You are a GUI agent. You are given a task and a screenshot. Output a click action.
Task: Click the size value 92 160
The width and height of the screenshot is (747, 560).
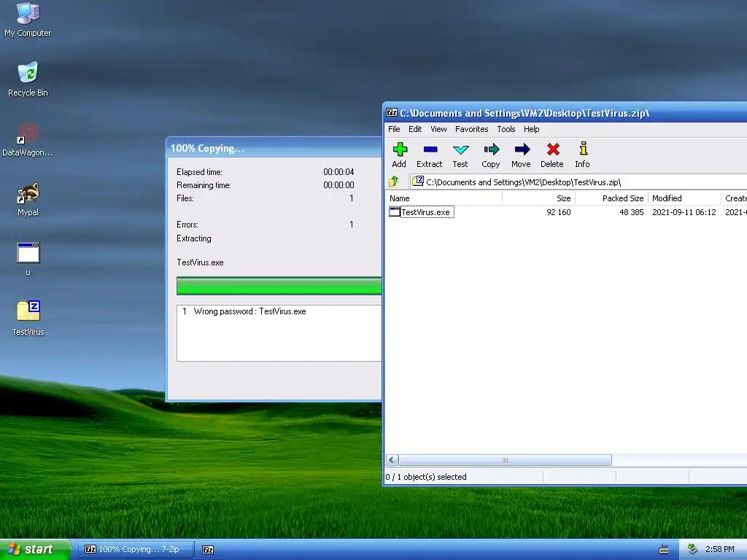click(x=558, y=212)
